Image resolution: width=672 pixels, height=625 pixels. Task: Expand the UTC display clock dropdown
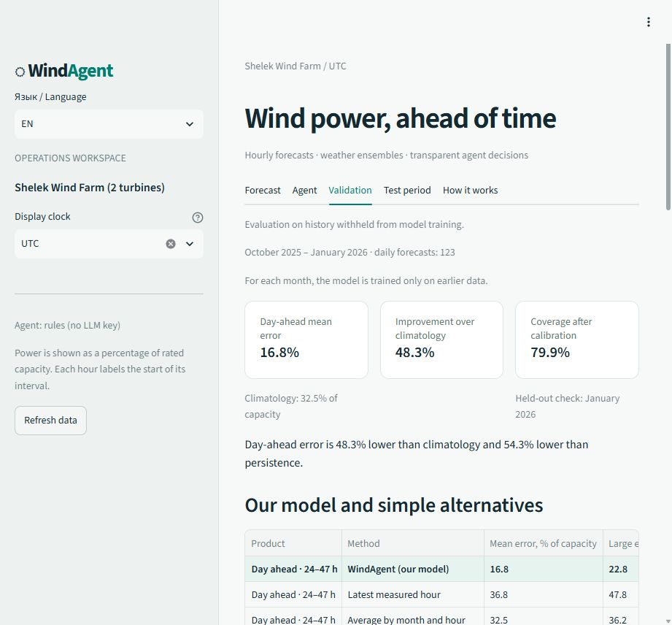coord(190,244)
